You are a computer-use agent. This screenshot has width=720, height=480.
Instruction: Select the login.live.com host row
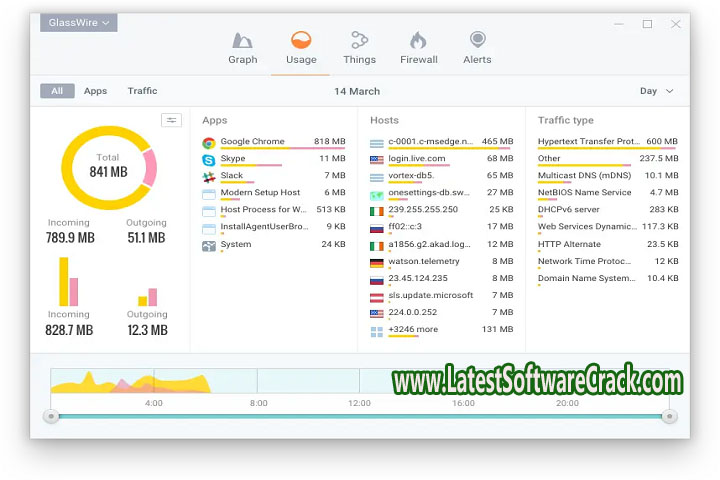click(441, 160)
